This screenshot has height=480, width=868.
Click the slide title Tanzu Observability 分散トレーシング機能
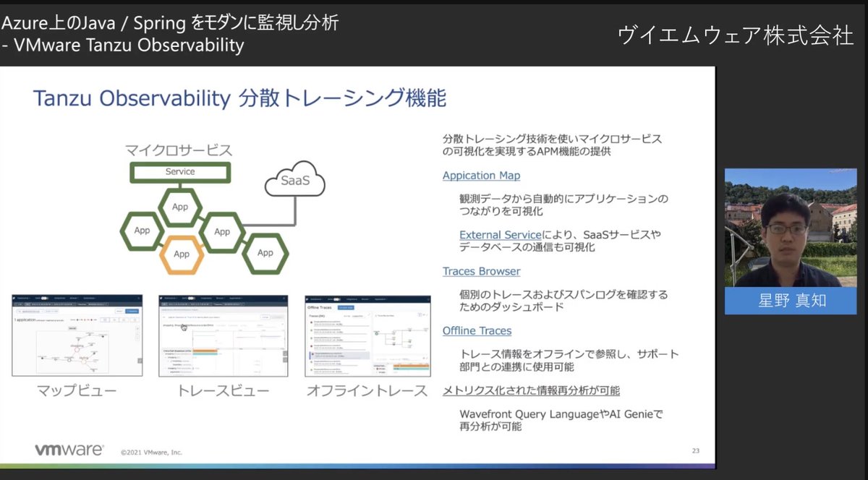point(240,98)
